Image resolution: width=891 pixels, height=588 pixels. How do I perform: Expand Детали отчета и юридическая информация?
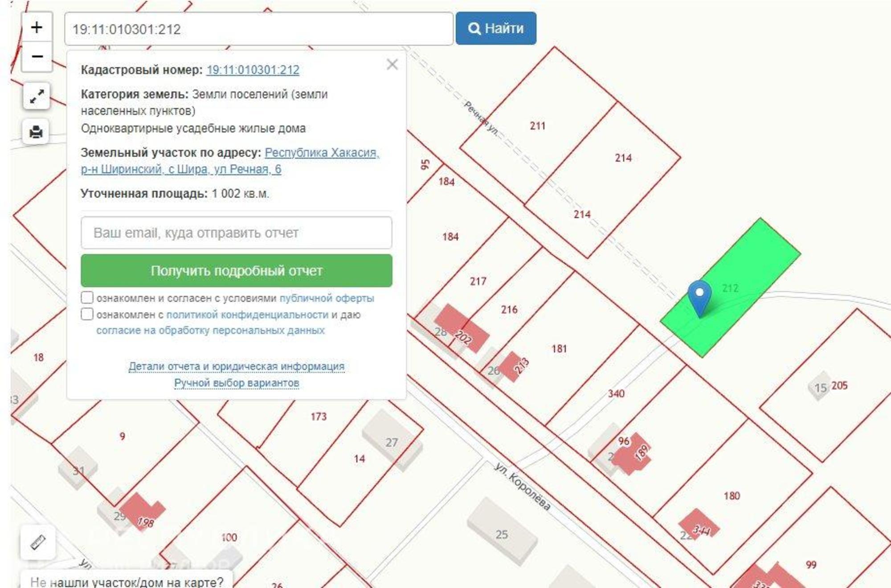236,366
